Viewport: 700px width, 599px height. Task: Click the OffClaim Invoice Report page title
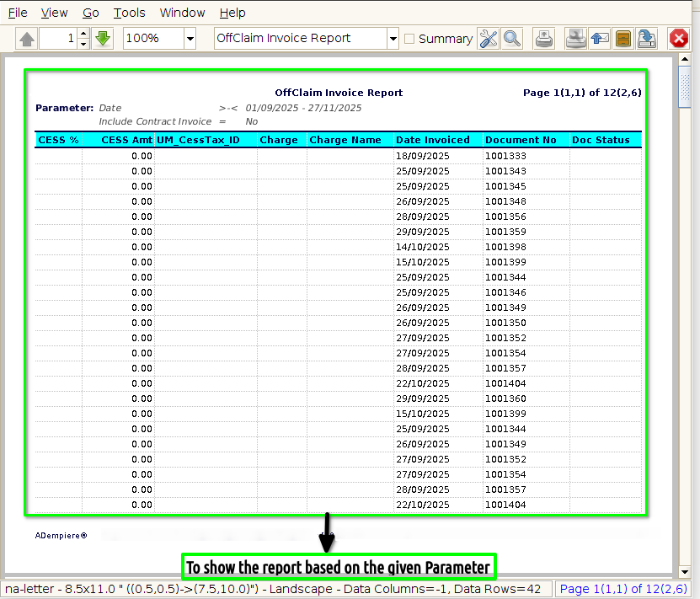pos(339,93)
